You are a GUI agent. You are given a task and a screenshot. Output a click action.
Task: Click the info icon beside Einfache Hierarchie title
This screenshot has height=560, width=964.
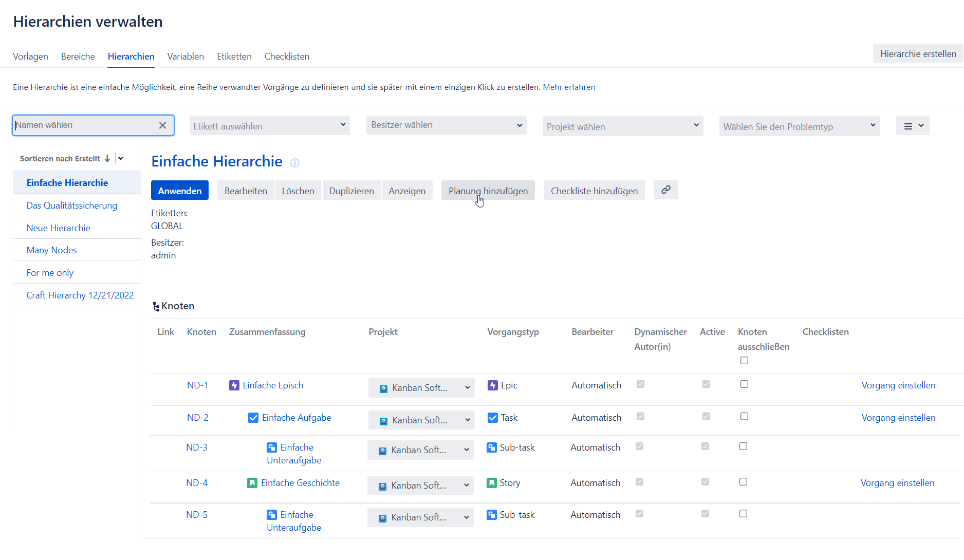pyautogui.click(x=295, y=163)
